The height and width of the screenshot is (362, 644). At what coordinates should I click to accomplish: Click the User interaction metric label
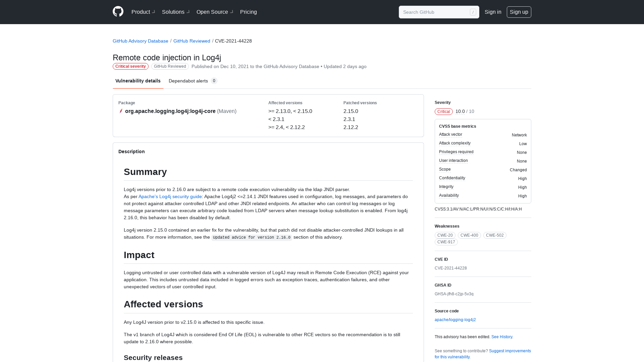453,161
